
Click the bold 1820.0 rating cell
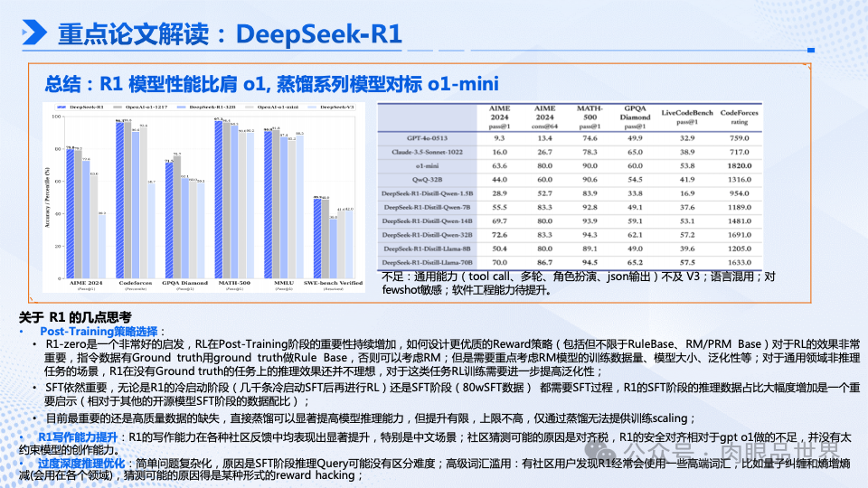pos(739,166)
